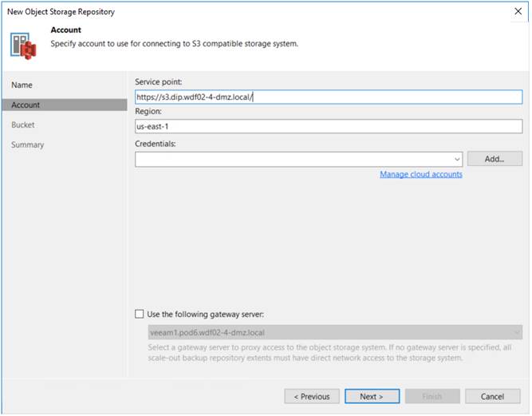
Task: Focus the Region field containing us-east-1
Action: (x=329, y=127)
